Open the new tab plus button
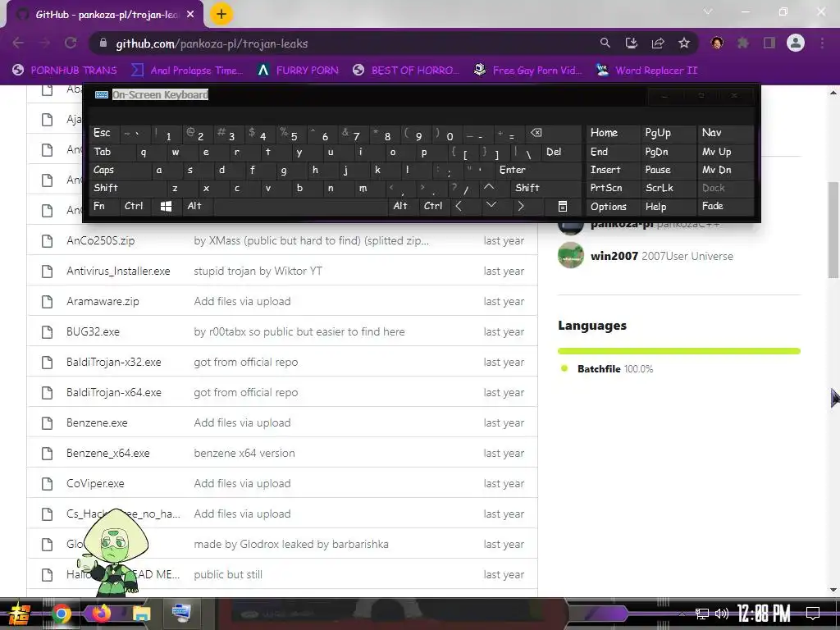The height and width of the screenshot is (630, 840). (221, 15)
